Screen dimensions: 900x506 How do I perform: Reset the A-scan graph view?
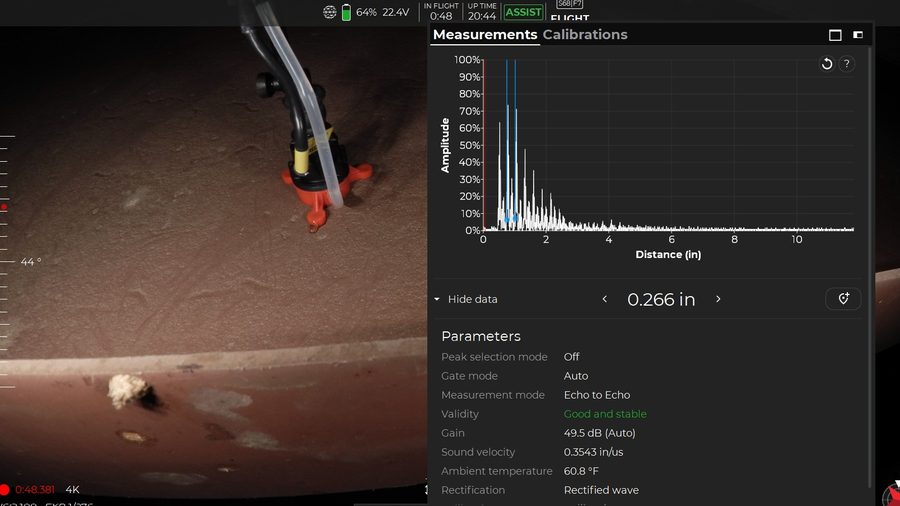(x=827, y=64)
